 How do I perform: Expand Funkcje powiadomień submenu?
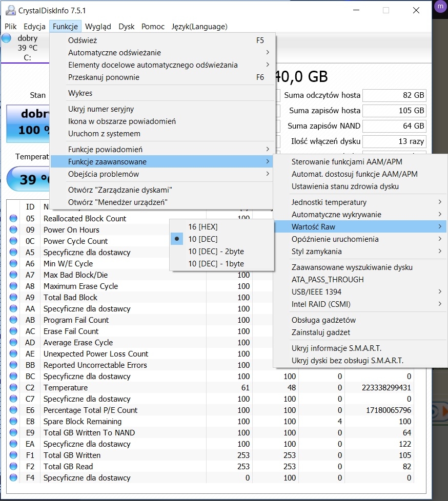(x=162, y=149)
